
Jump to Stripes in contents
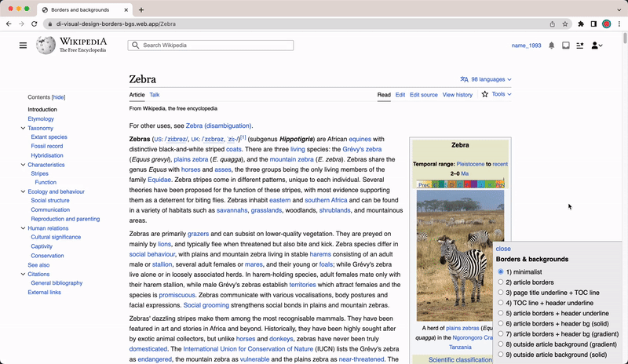40,174
